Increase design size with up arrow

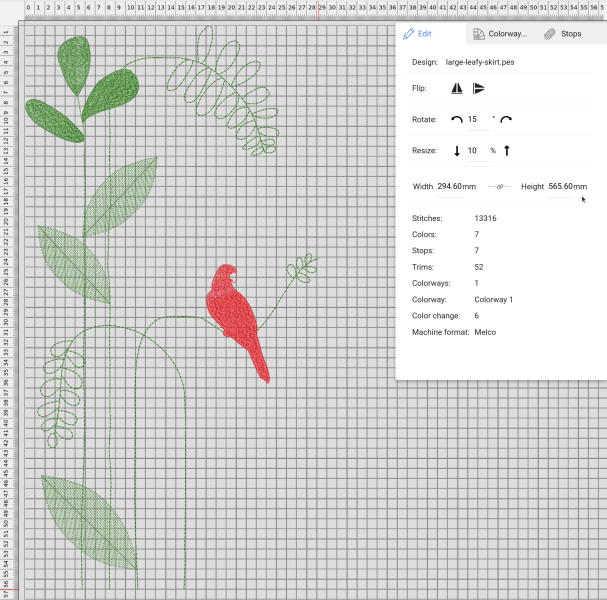[x=507, y=150]
